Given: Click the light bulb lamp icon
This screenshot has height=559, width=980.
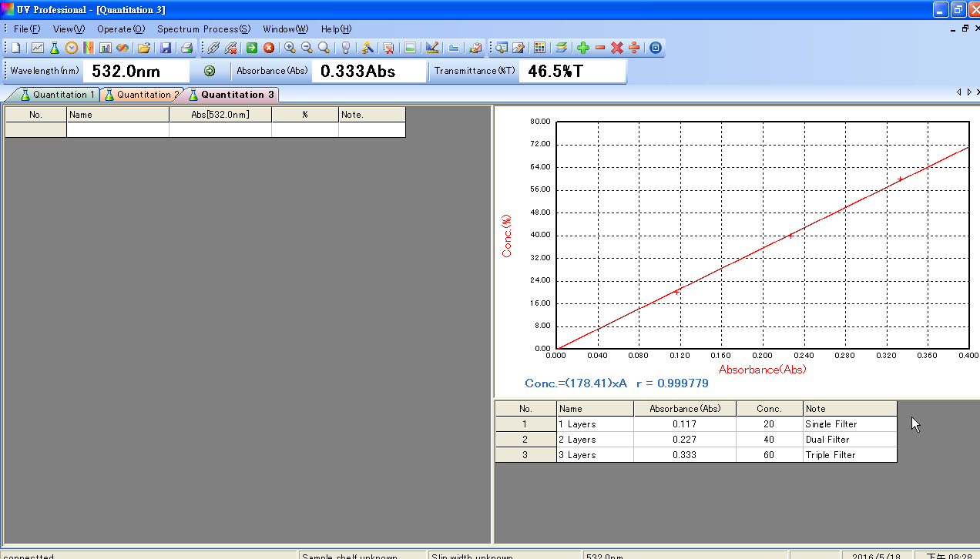Looking at the screenshot, I should 346,48.
